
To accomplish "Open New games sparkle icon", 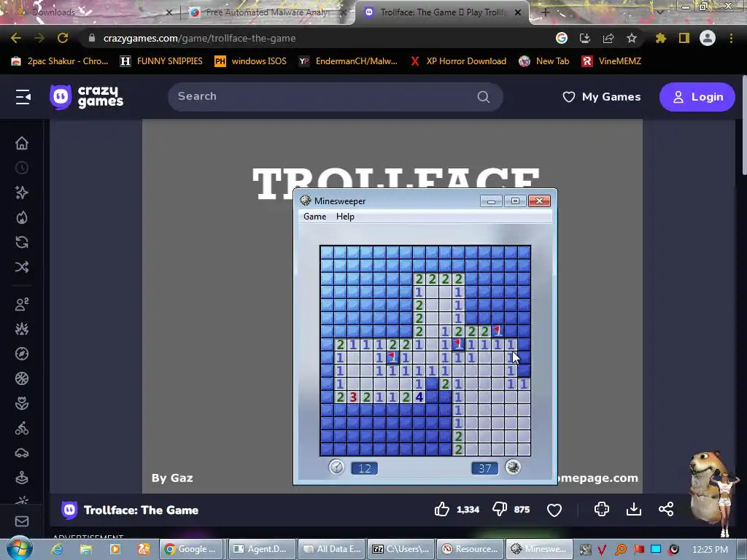I will [22, 192].
